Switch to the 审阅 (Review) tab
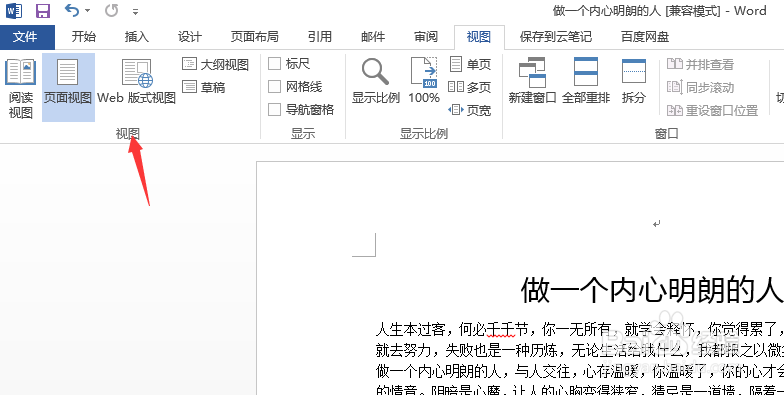Viewport: 784px width, 395px height. pos(426,37)
